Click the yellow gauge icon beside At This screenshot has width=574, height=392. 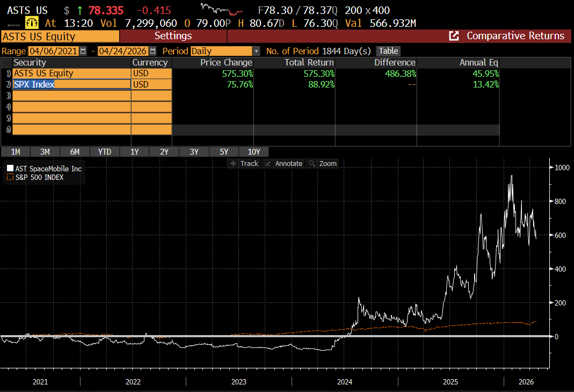tap(32, 23)
